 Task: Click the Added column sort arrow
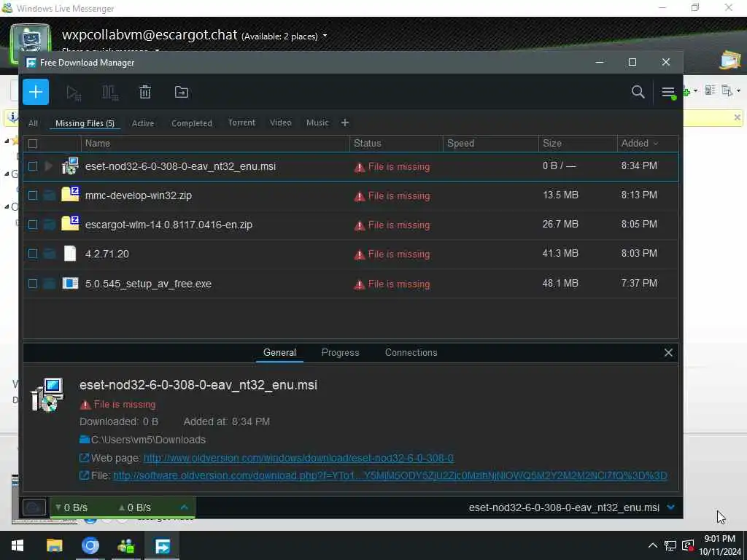(x=656, y=144)
